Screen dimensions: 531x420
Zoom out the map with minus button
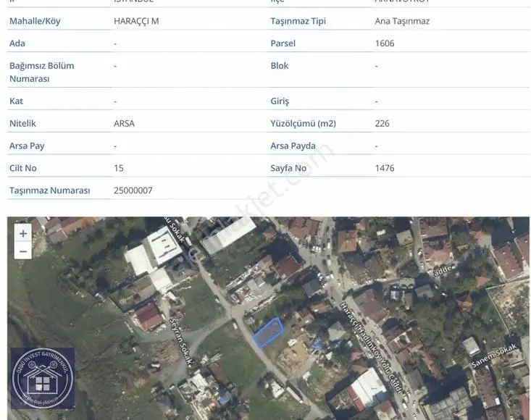point(23,251)
